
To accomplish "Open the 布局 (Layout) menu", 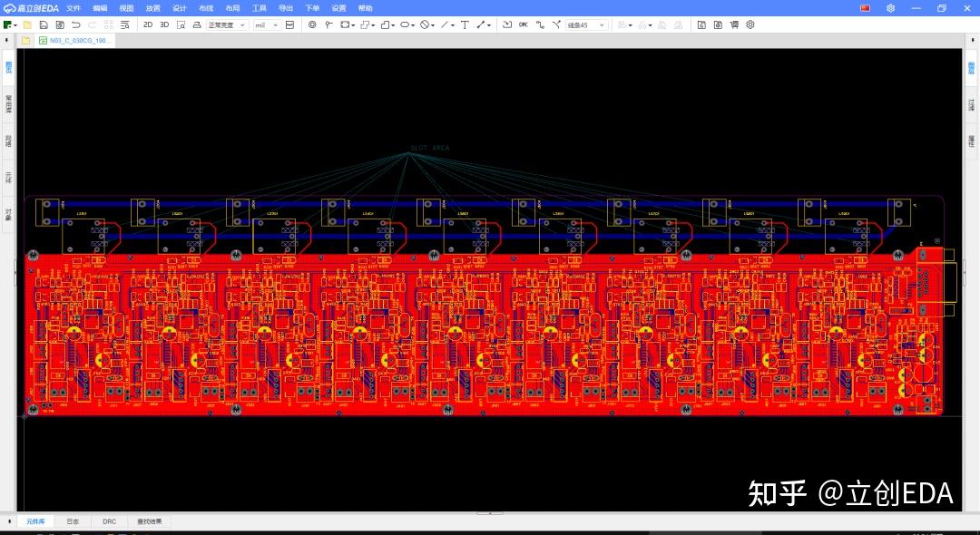I will point(232,8).
